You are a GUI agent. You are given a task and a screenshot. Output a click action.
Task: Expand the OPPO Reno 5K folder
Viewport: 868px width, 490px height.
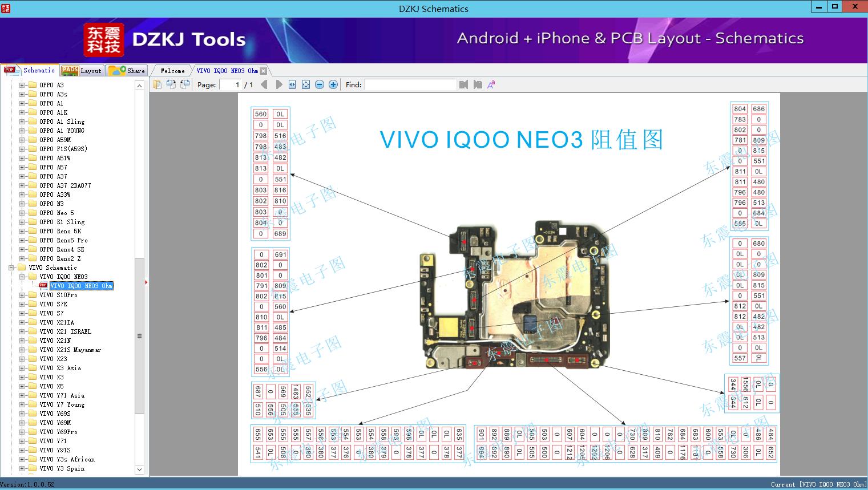(x=22, y=231)
